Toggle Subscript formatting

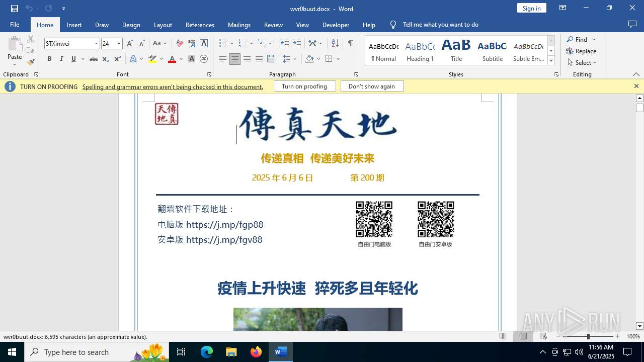[106, 59]
